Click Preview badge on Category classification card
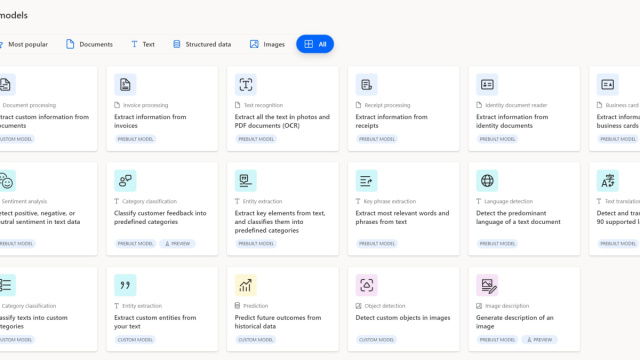Screen dimensions: 640x360 [x=178, y=244]
